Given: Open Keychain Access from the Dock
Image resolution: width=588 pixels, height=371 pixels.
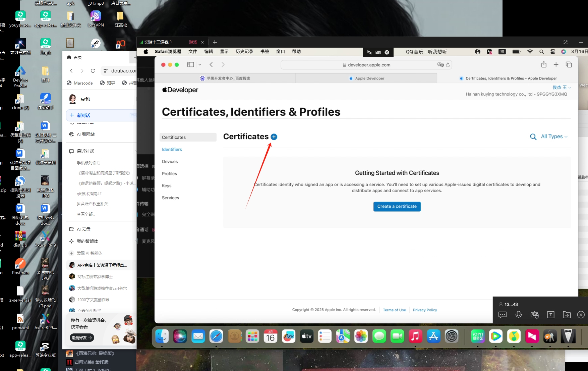Looking at the screenshot, I should click(x=550, y=336).
